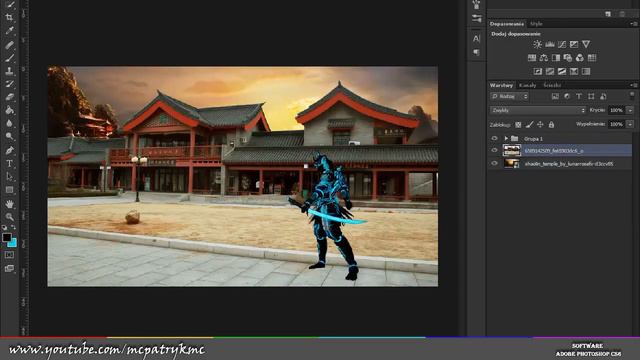Filter layers by shape layers
The width and height of the screenshot is (640, 360).
[x=591, y=96]
